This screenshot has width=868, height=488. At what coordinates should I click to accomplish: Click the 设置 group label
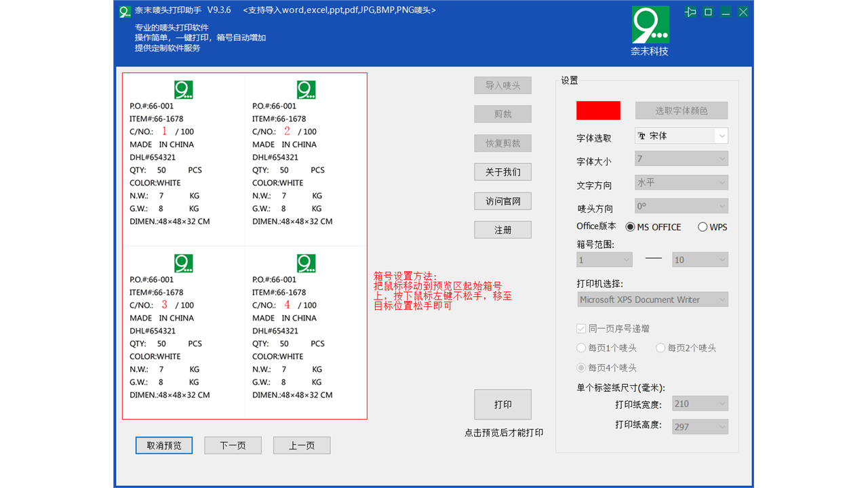pos(570,80)
